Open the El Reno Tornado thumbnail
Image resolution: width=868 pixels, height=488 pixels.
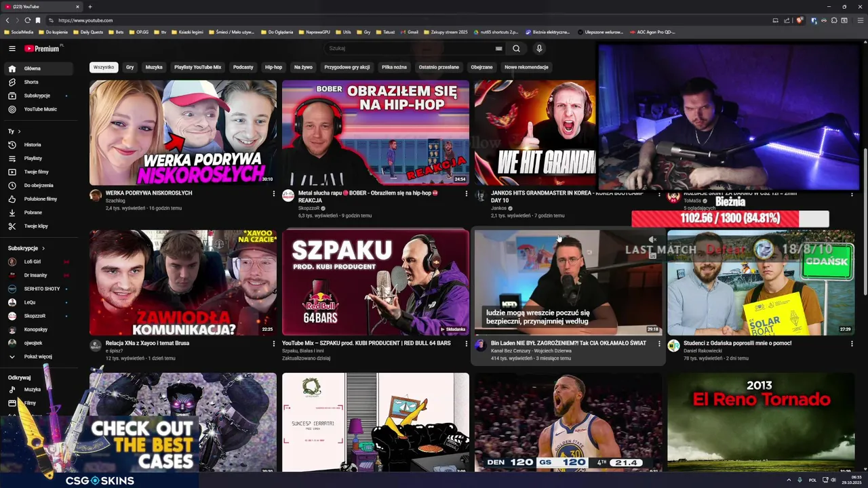761,422
